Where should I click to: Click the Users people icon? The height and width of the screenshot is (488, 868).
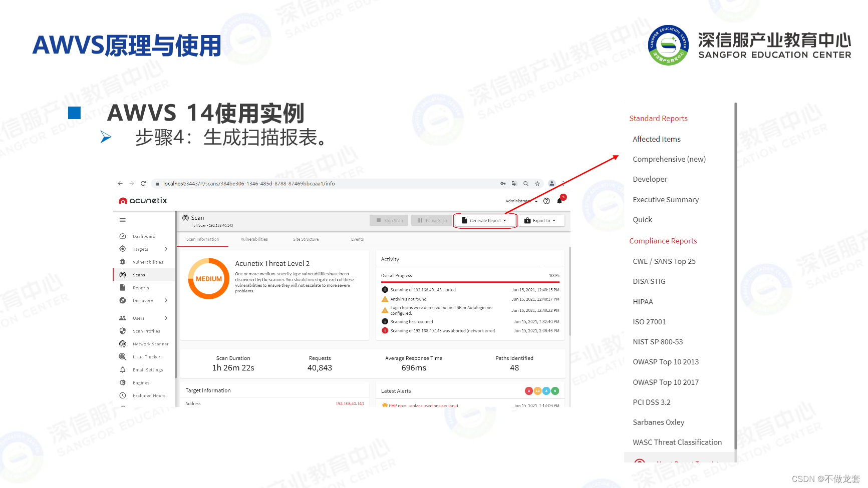(x=123, y=318)
